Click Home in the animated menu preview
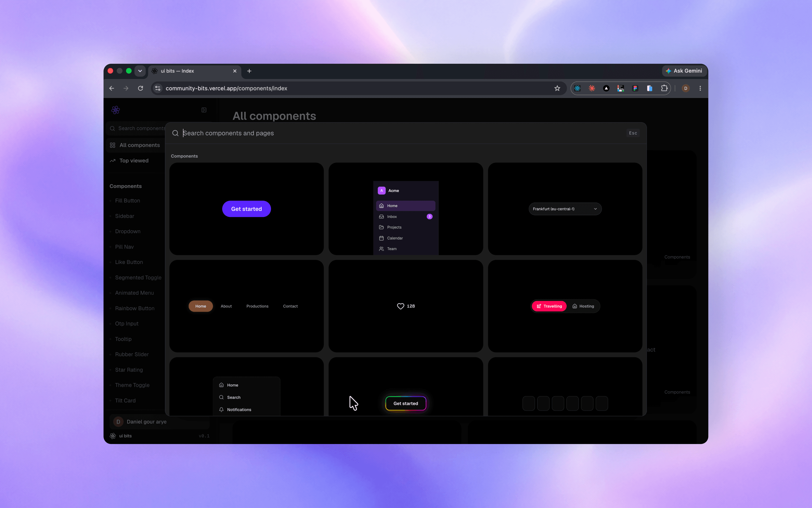This screenshot has width=812, height=508. tap(246, 385)
